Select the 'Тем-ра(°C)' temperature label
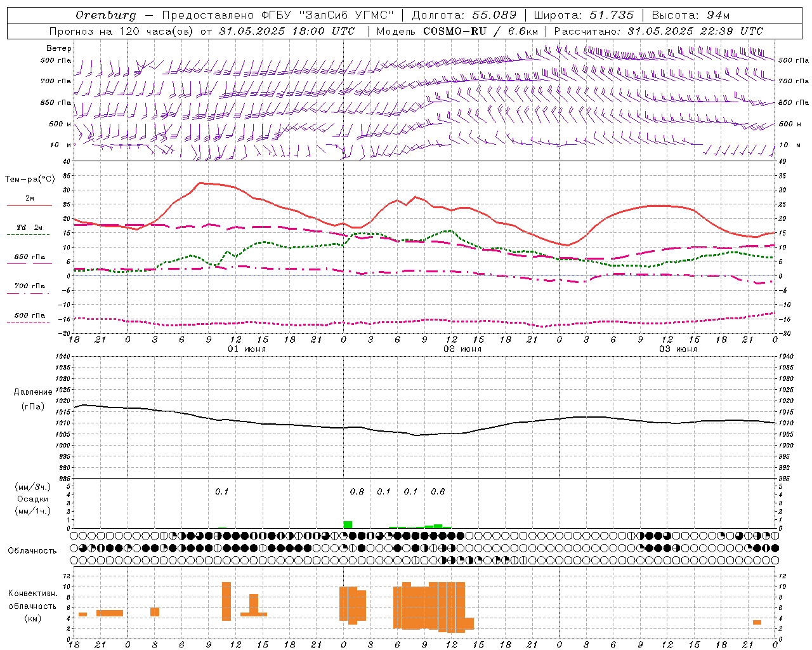The width and height of the screenshot is (812, 650). click(30, 180)
